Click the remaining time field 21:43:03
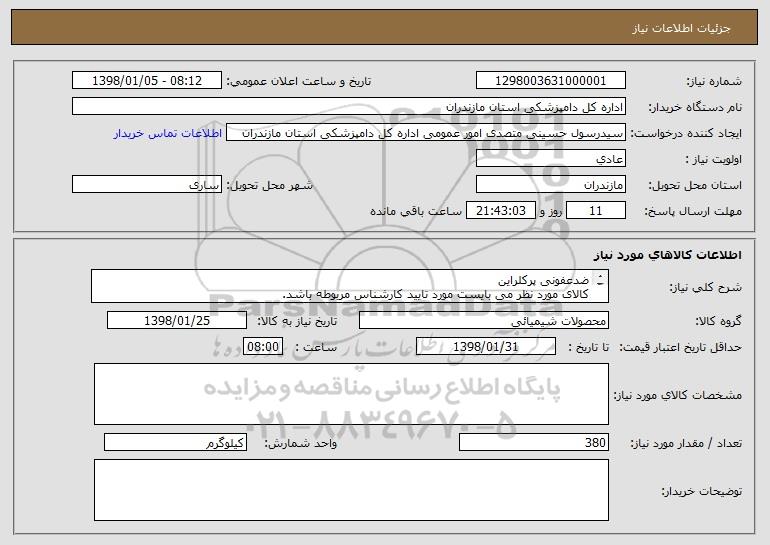The width and height of the screenshot is (770, 545). (x=500, y=211)
